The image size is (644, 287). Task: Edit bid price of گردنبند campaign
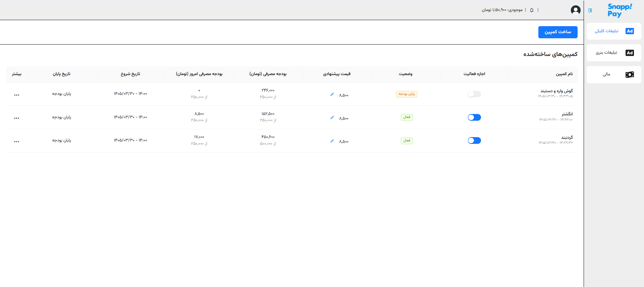click(x=332, y=141)
